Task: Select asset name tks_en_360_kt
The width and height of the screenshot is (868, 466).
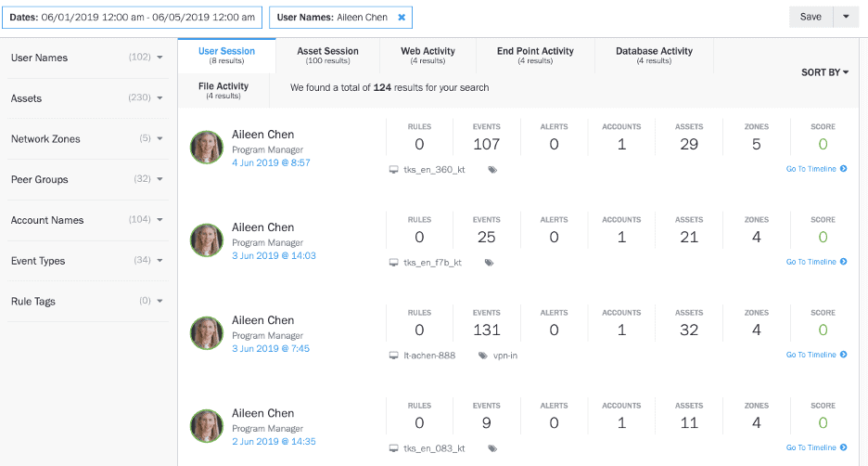Action: pyautogui.click(x=434, y=170)
